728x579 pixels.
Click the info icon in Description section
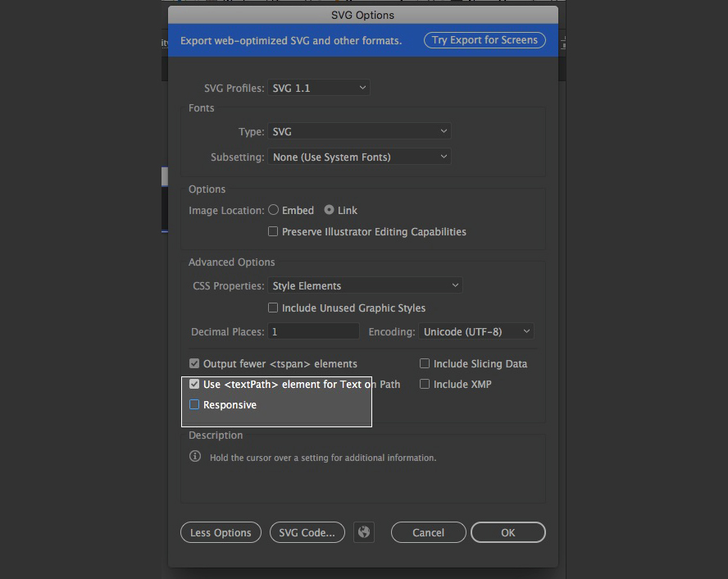click(x=195, y=457)
